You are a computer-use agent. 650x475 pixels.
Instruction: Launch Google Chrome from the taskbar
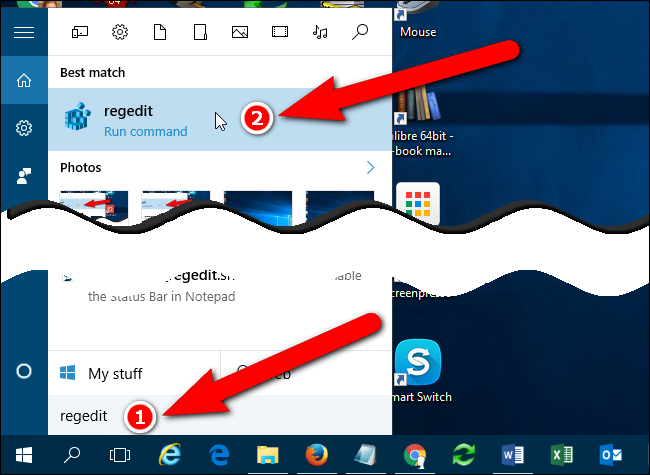(415, 455)
